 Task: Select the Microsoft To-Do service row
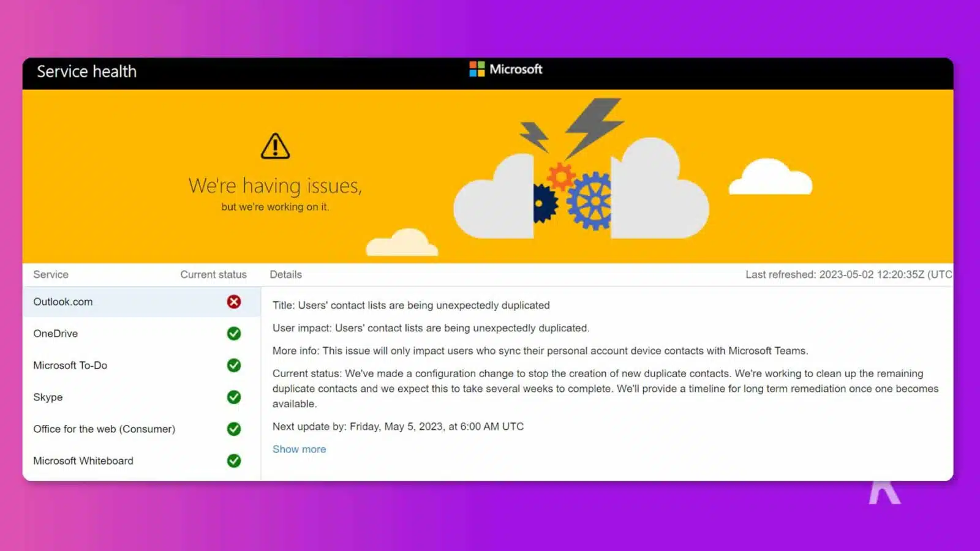[141, 365]
